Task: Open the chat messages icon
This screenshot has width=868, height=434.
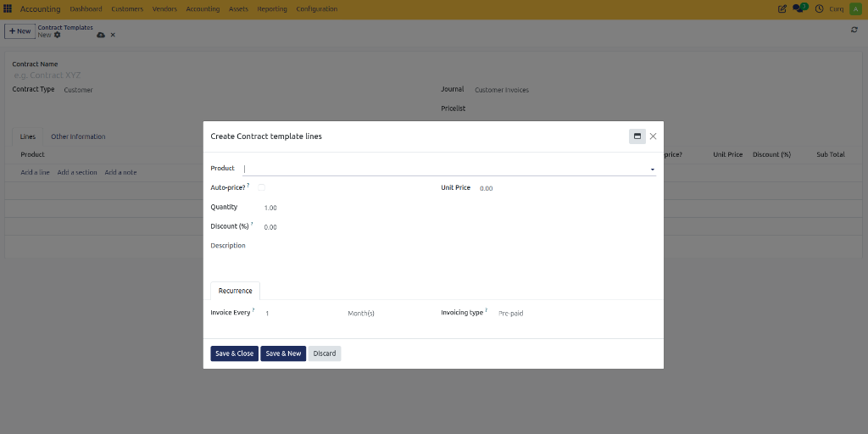Action: pyautogui.click(x=798, y=8)
